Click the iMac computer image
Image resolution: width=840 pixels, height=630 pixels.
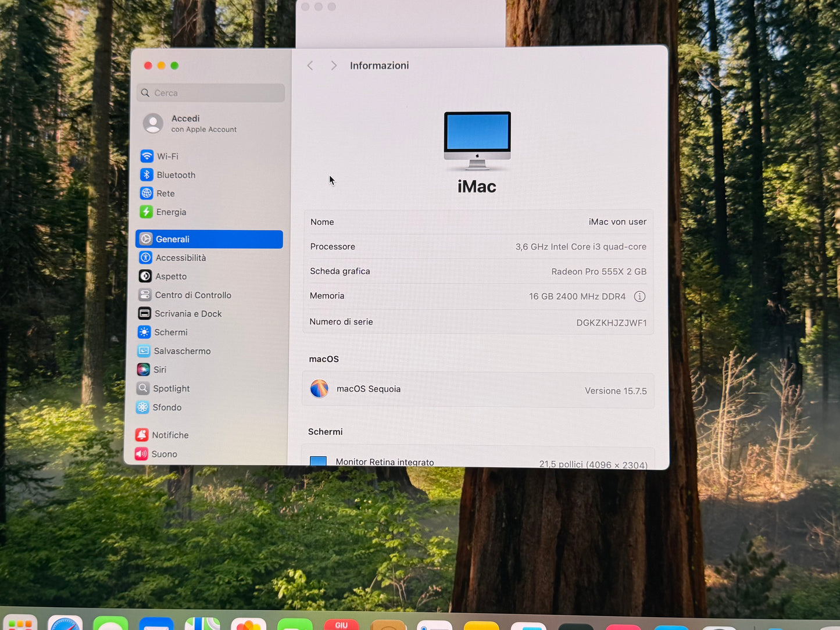[477, 141]
